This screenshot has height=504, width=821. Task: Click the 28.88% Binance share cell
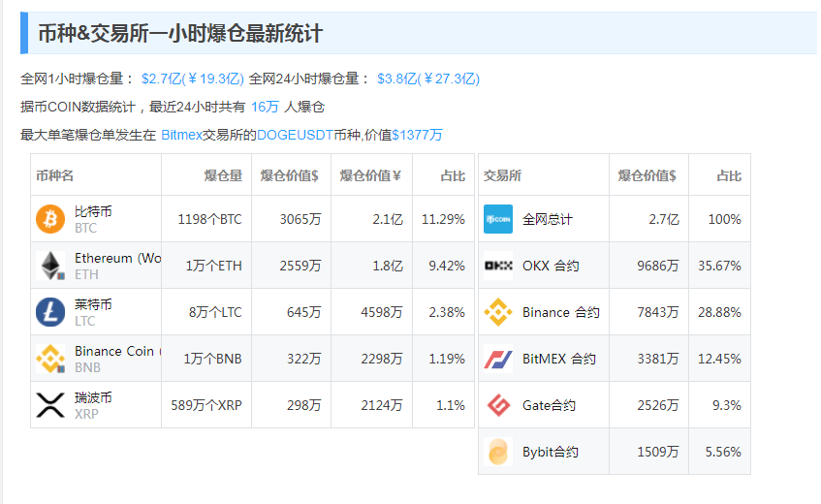tap(719, 312)
